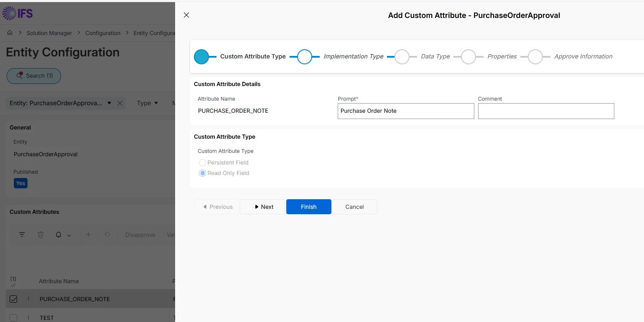Uncheck the PURCHASE_ORDER_NOTE row checkbox

pyautogui.click(x=13, y=299)
